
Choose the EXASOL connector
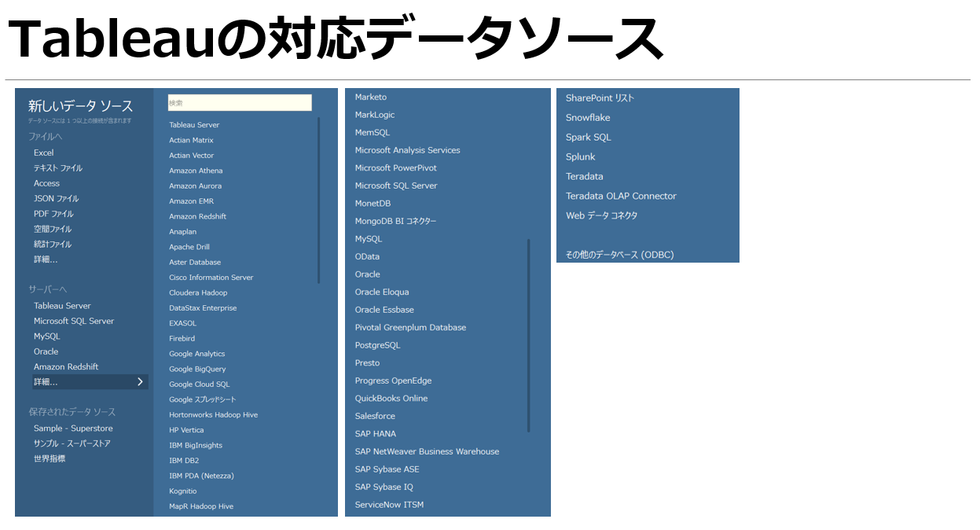click(183, 323)
